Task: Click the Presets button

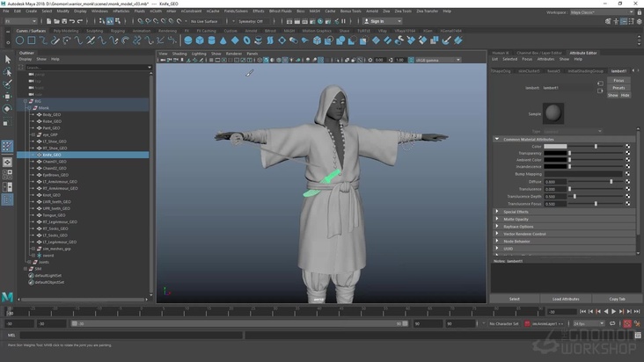Action: tap(618, 88)
